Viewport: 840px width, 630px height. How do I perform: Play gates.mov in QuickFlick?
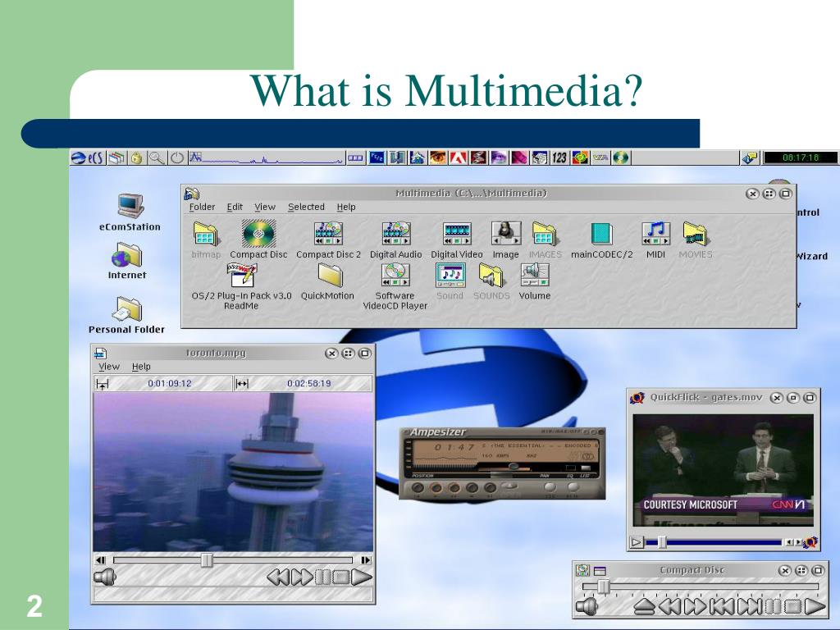(637, 542)
